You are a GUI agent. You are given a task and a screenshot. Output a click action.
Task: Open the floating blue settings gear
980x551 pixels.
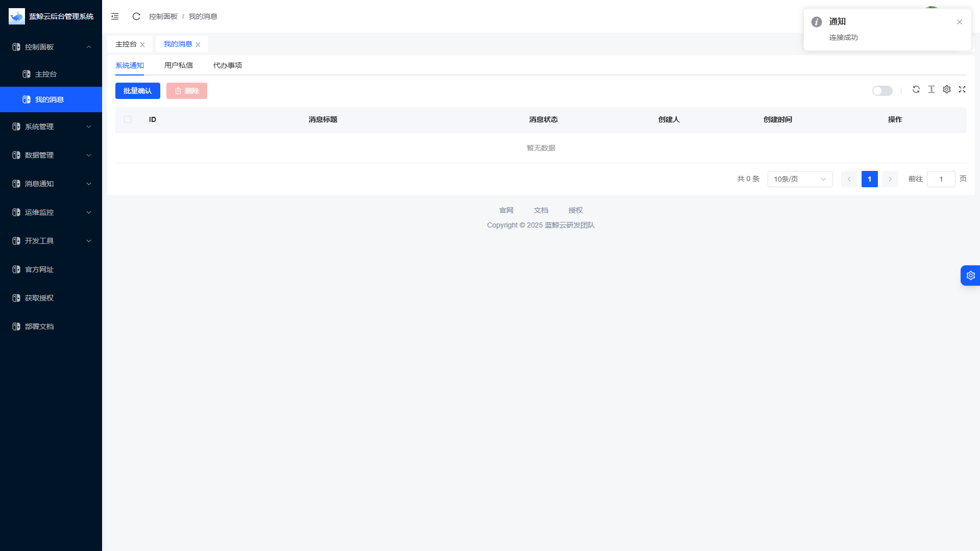[x=970, y=275]
